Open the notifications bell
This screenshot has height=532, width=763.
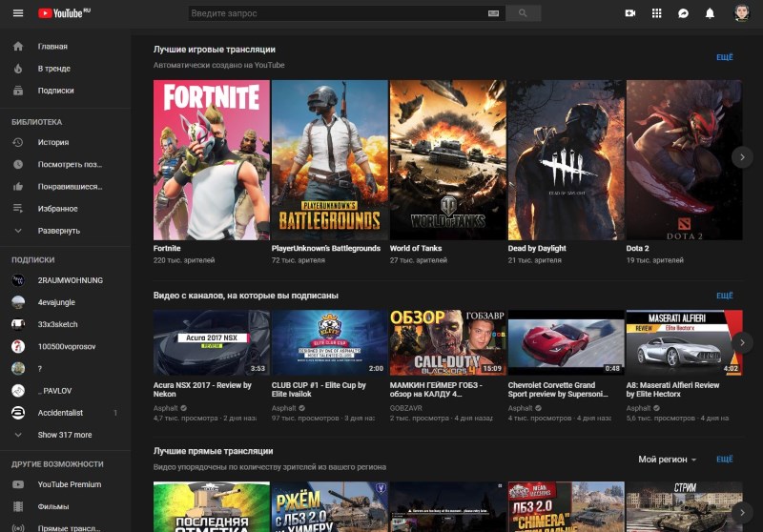[x=710, y=13]
